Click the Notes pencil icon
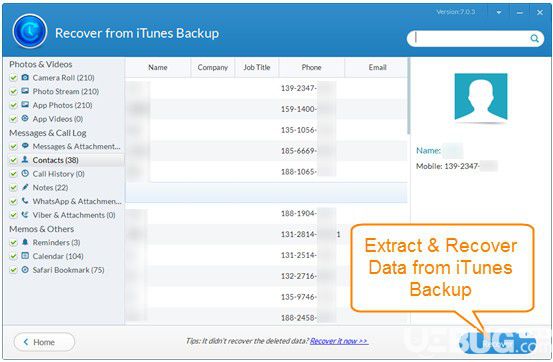Viewport: 553px width, 362px height. (25, 187)
